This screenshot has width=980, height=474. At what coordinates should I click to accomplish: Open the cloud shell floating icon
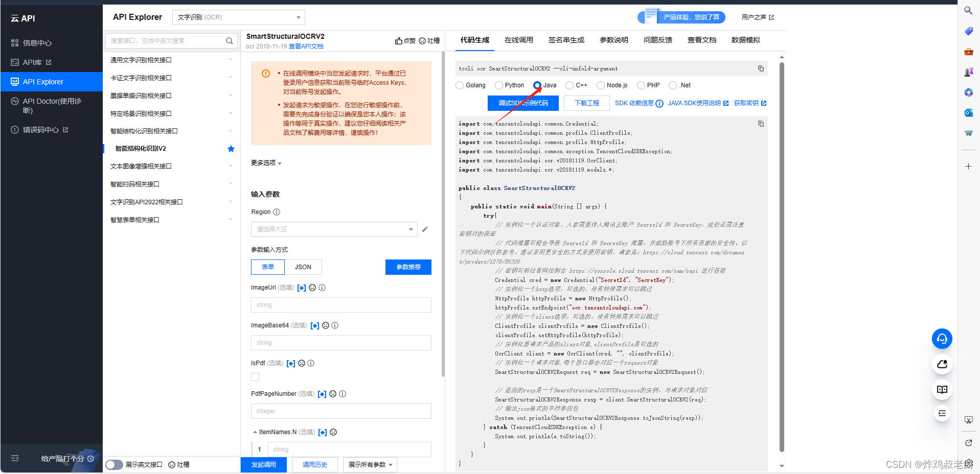(x=942, y=364)
